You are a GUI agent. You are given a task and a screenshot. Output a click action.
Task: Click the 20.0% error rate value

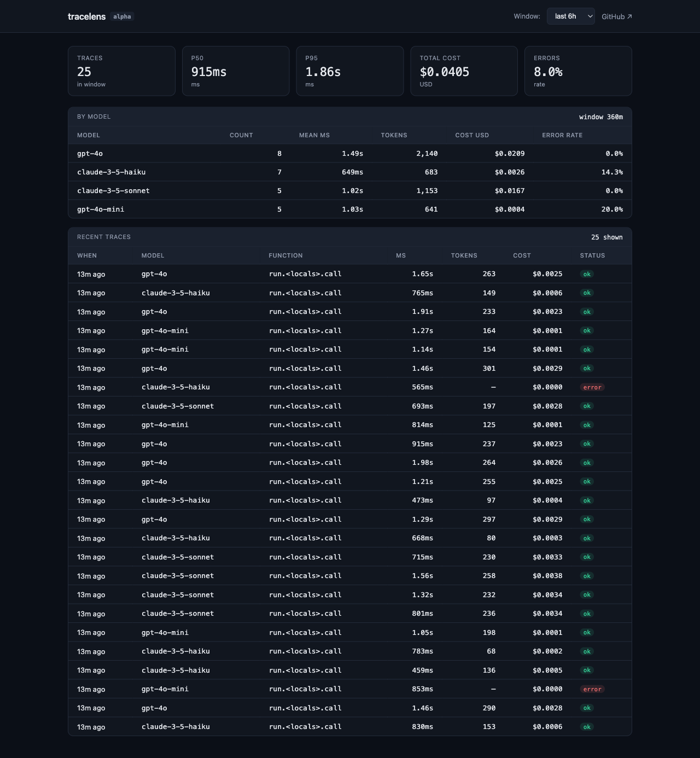tap(612, 209)
